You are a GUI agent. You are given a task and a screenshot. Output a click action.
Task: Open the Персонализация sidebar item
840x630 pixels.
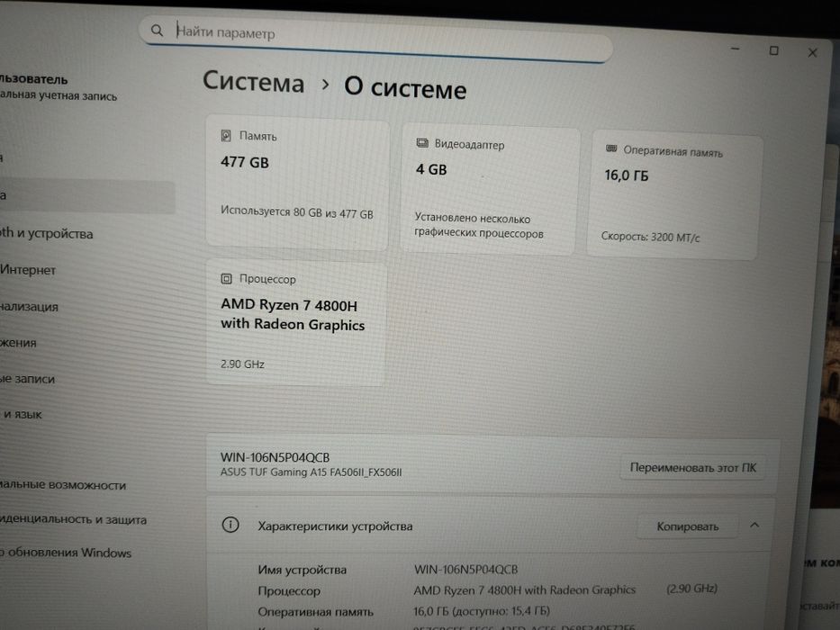(x=30, y=306)
